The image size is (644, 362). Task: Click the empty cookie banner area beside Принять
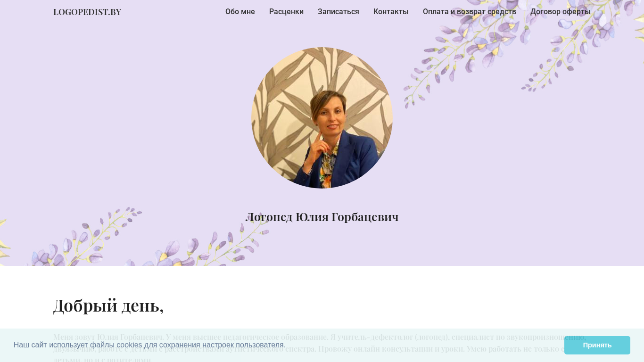(424, 345)
